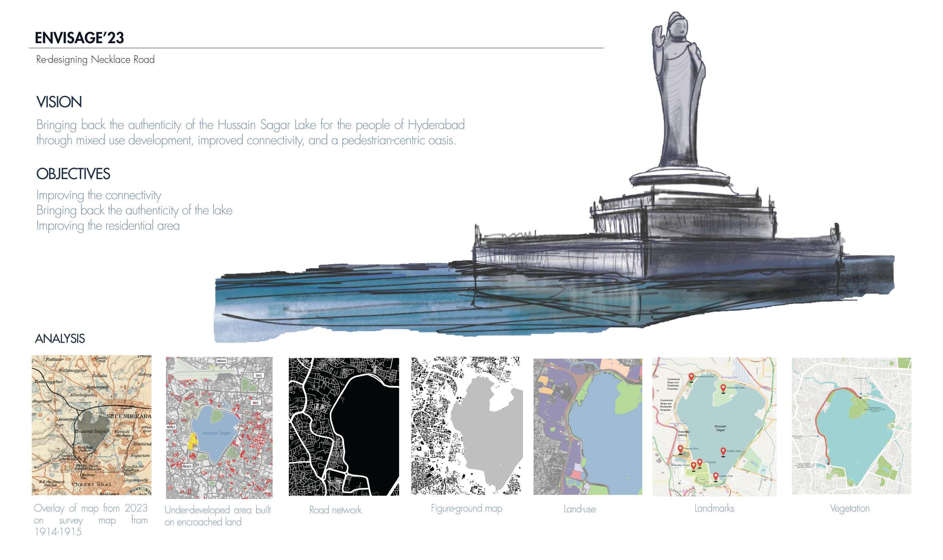This screenshot has height=560, width=943.
Task: Open the Land-use map thumbnail
Action: click(587, 426)
